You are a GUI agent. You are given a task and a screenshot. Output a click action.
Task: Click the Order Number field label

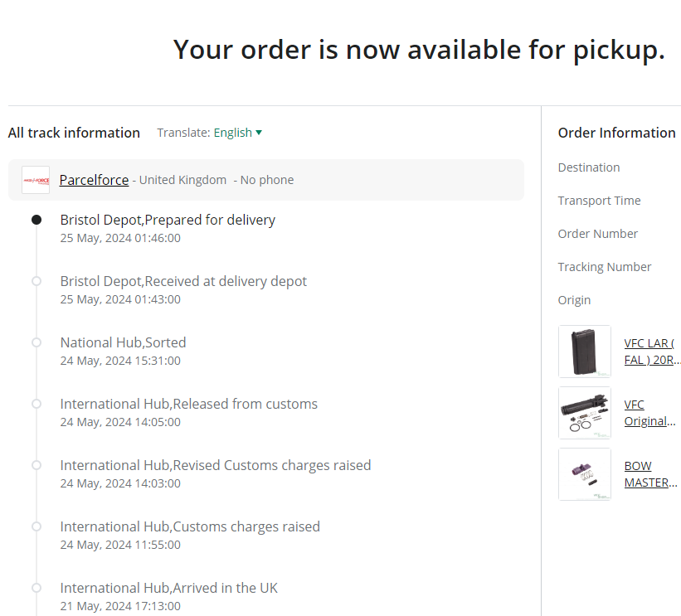(x=597, y=234)
